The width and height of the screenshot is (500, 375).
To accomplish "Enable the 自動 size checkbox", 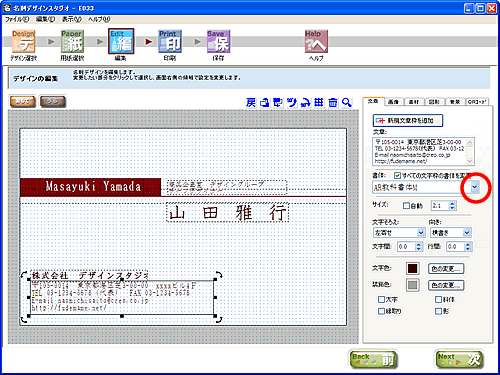I will (x=406, y=206).
